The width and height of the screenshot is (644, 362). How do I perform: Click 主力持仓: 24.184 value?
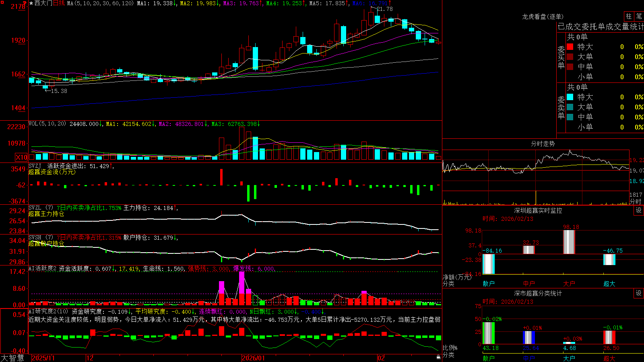148,208
